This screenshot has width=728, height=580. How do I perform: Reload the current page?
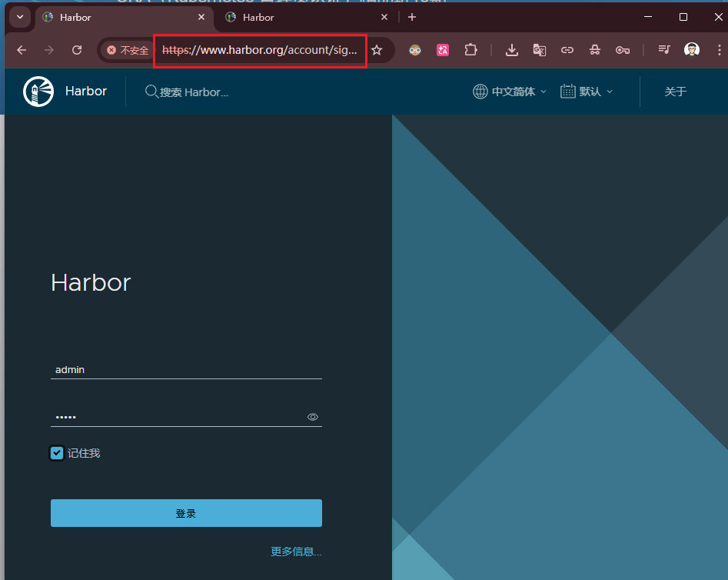pos(77,50)
